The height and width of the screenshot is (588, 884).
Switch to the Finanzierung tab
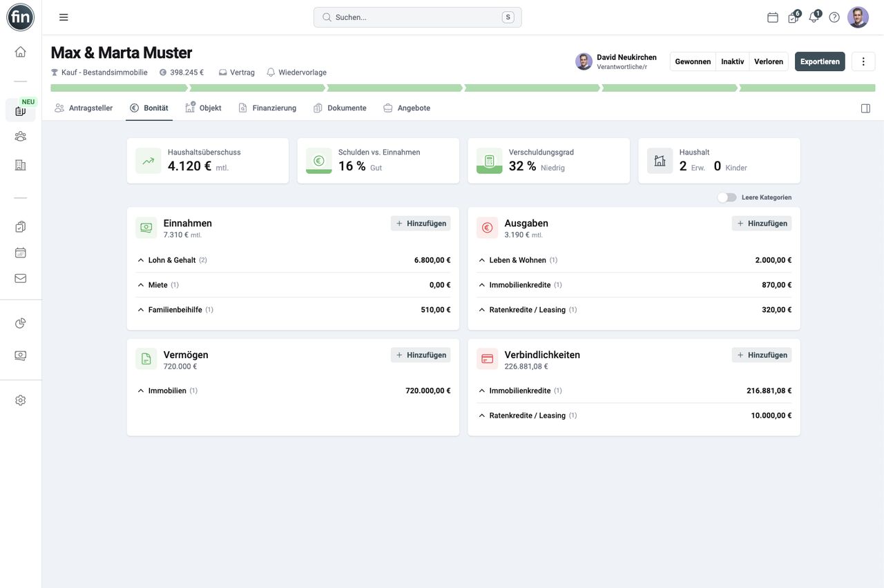tap(267, 108)
